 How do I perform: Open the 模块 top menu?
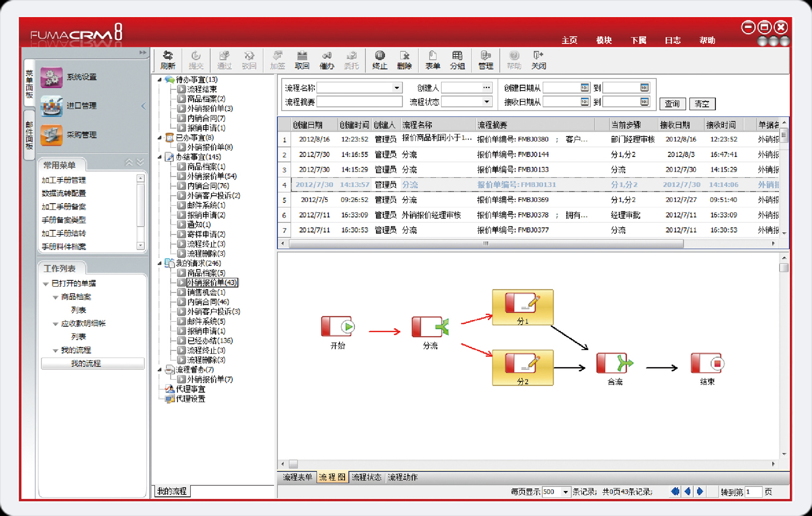pos(604,40)
